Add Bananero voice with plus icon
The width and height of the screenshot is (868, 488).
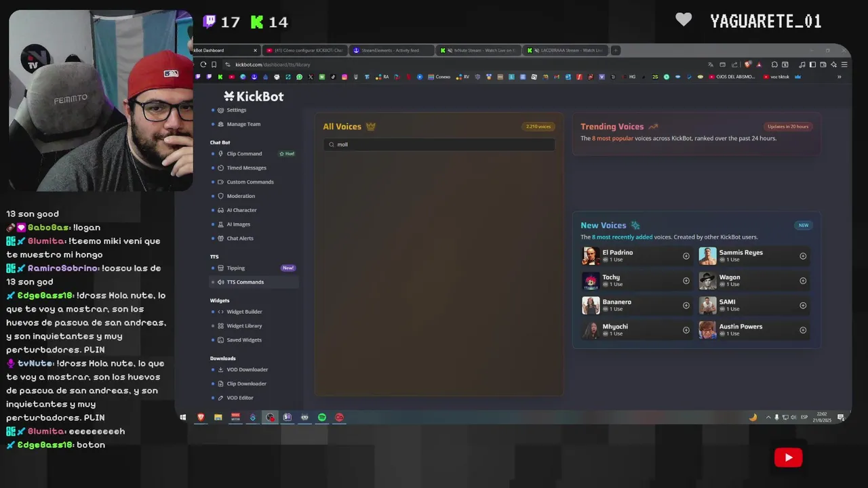point(686,306)
